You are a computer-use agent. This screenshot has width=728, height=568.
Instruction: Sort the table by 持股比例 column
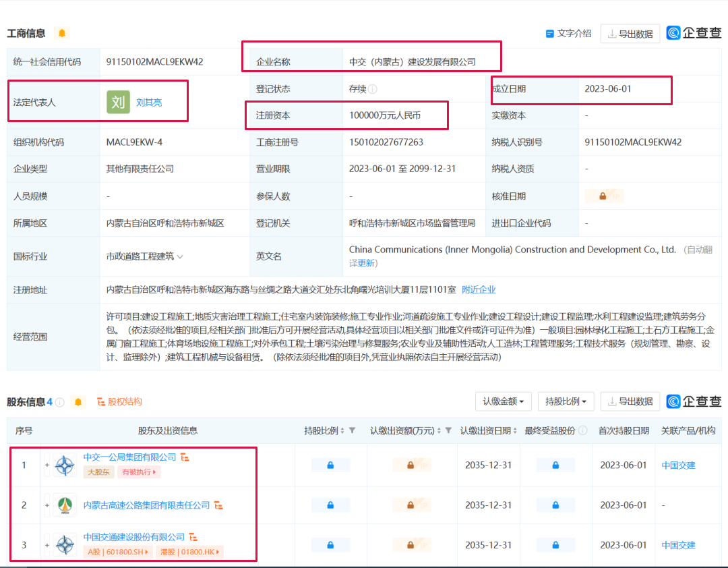tap(342, 431)
